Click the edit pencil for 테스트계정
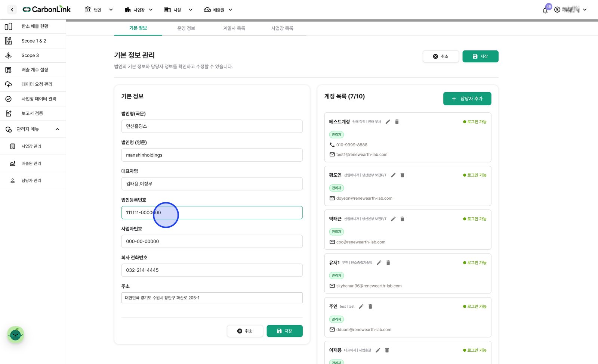598x364 pixels. (388, 122)
